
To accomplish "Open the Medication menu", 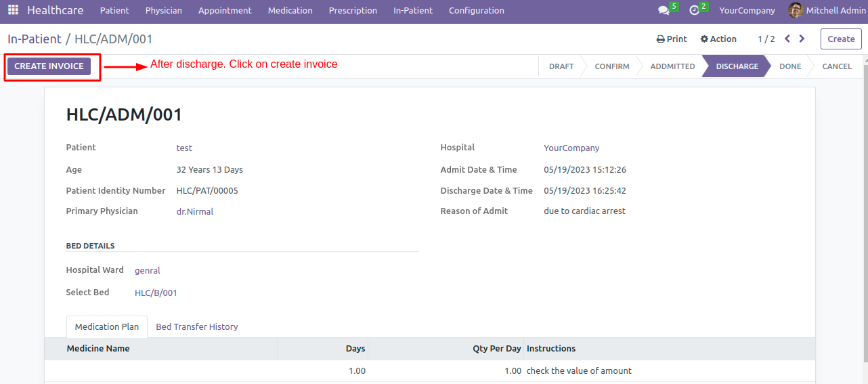I will tap(290, 10).
